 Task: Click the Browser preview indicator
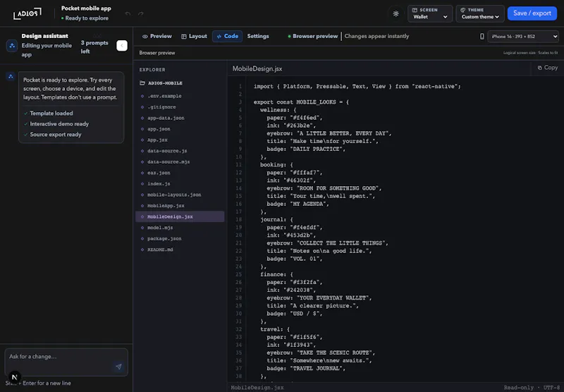(x=313, y=37)
